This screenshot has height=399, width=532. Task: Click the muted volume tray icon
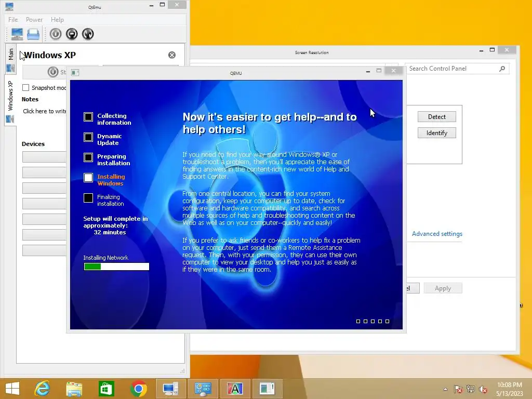tap(483, 390)
